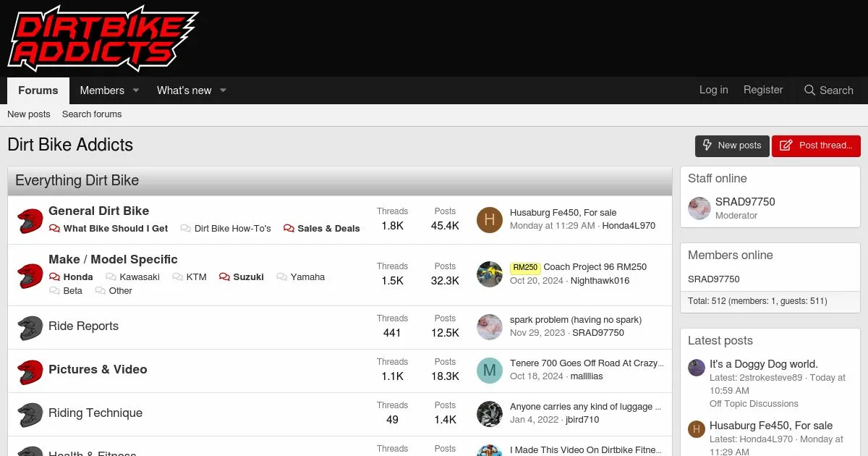This screenshot has width=868, height=456.
Task: Open the New posts sub-navigation link
Action: click(x=29, y=114)
